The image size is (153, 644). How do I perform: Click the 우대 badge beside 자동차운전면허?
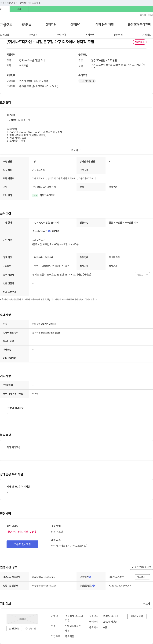[35, 195]
